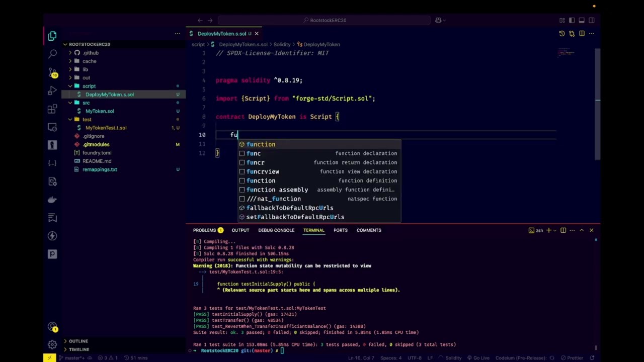Screen dimensions: 644x362
Task: Open the P extension icon in activity bar
Action: [52, 254]
